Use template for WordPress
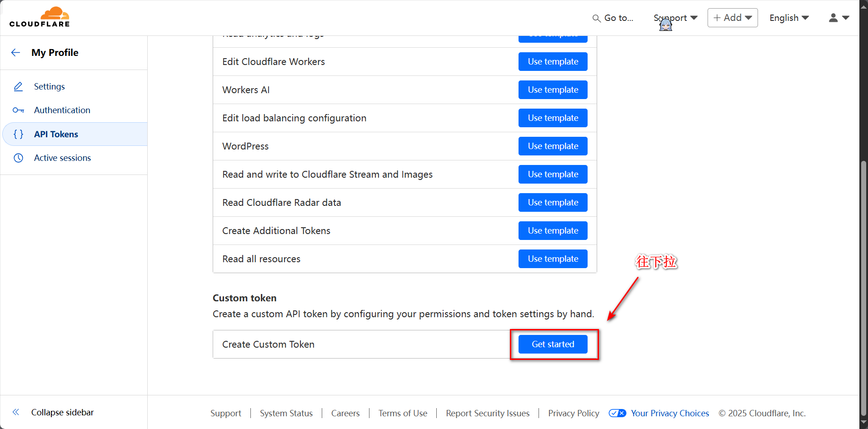The width and height of the screenshot is (868, 429). coord(553,146)
